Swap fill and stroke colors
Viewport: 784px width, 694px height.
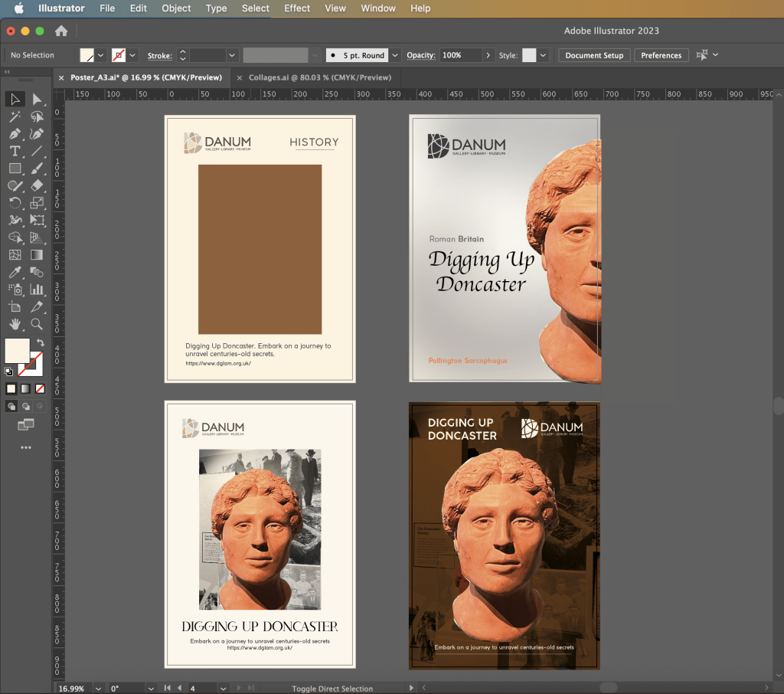tap(41, 342)
